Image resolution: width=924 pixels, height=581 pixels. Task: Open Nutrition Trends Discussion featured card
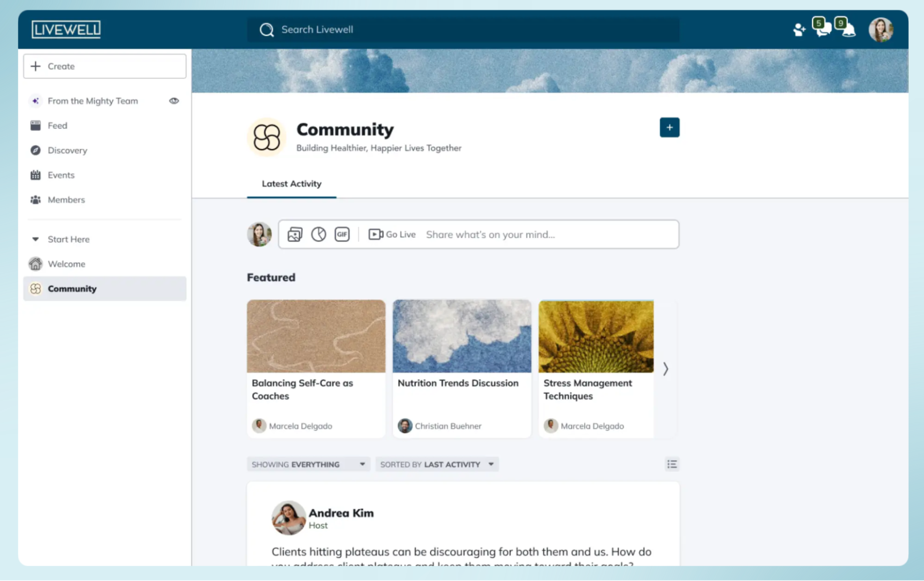click(461, 368)
